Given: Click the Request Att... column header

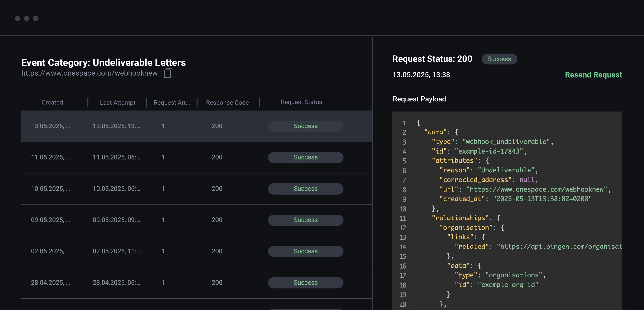Looking at the screenshot, I should 172,102.
